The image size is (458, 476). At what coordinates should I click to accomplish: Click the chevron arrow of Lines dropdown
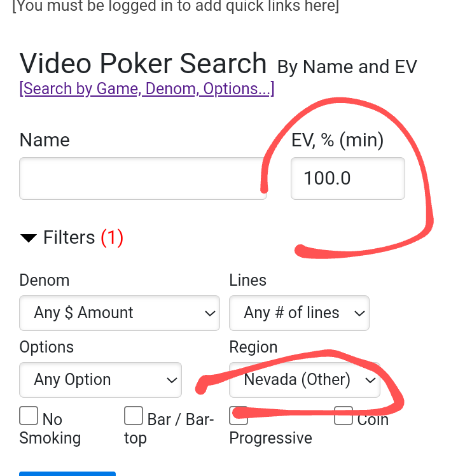[x=359, y=313]
